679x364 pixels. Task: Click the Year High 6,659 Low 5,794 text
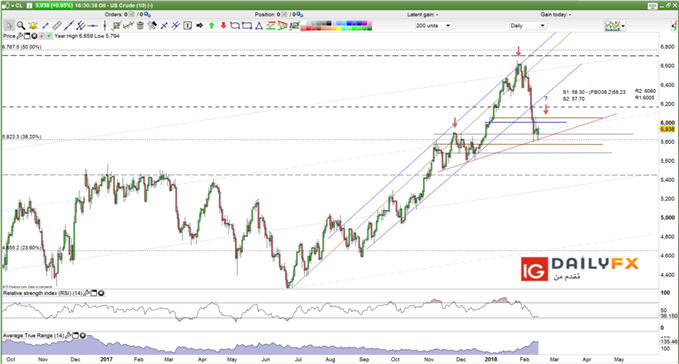(x=87, y=36)
